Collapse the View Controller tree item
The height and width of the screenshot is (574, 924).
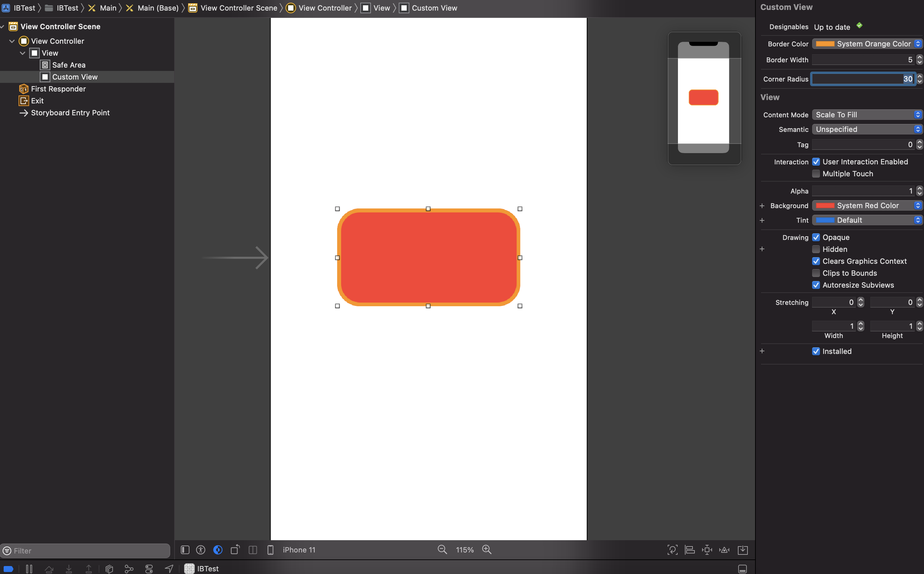[x=12, y=41]
